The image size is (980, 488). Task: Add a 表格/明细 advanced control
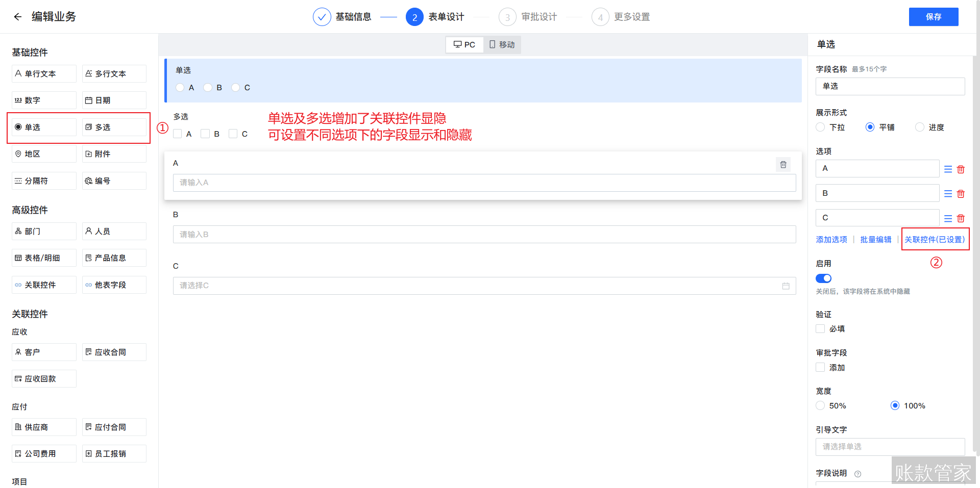click(43, 258)
